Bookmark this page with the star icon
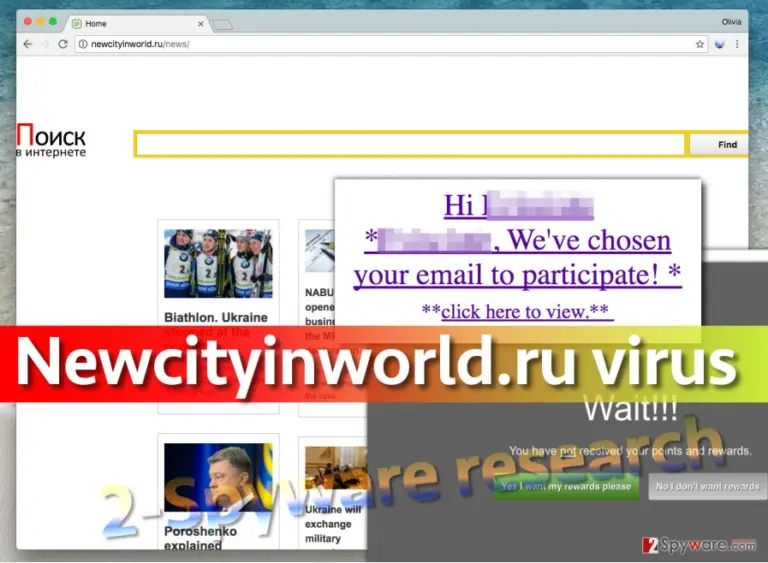Image resolution: width=768 pixels, height=563 pixels. coord(699,44)
